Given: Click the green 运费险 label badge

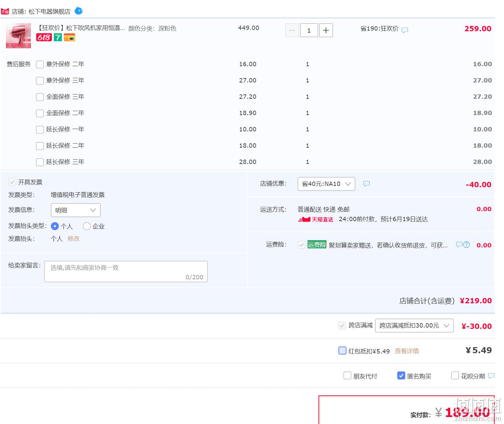Looking at the screenshot, I should 317,244.
